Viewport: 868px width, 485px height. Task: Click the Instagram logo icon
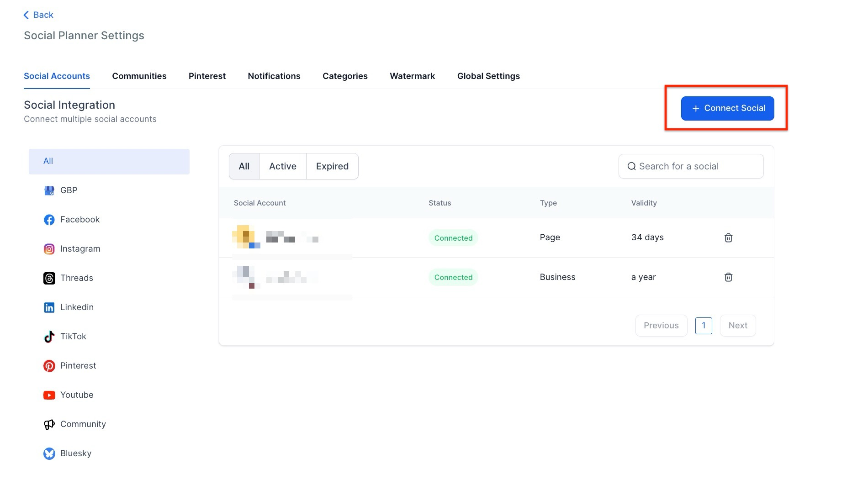pyautogui.click(x=49, y=249)
